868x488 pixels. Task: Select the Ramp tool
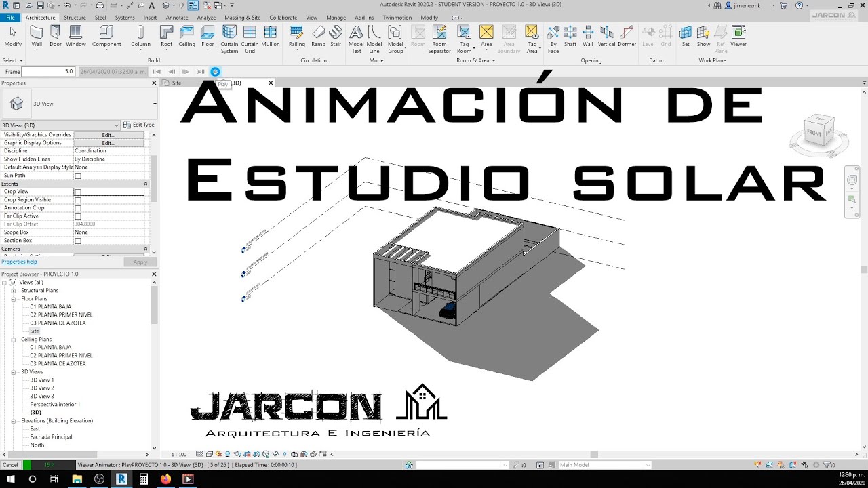click(318, 36)
